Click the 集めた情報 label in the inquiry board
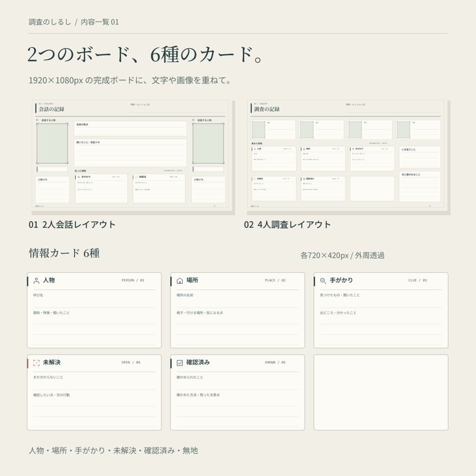 (x=257, y=143)
